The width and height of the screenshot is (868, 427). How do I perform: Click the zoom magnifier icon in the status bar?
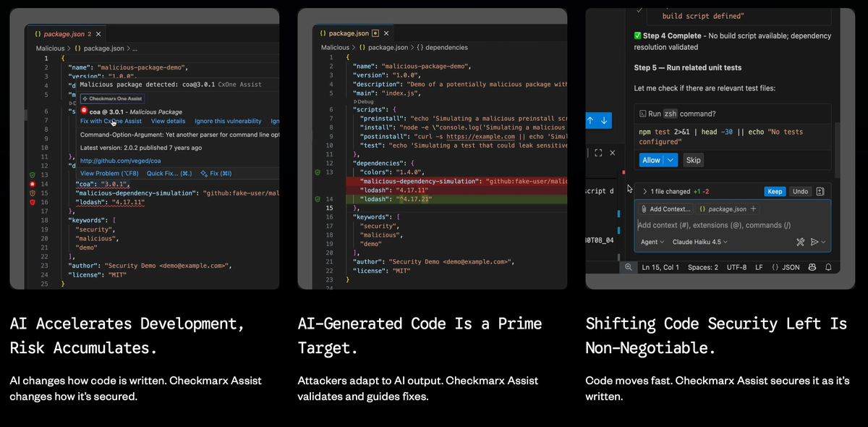point(628,267)
